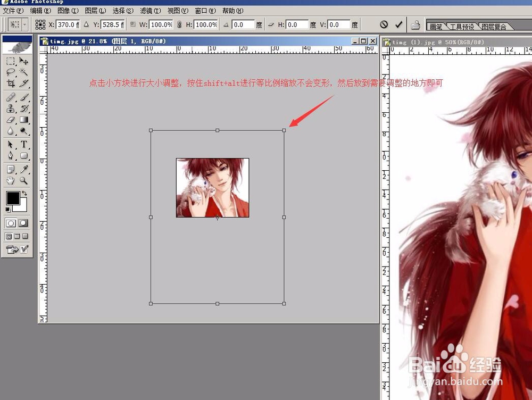
Task: Select the Slice tool
Action: click(23, 83)
